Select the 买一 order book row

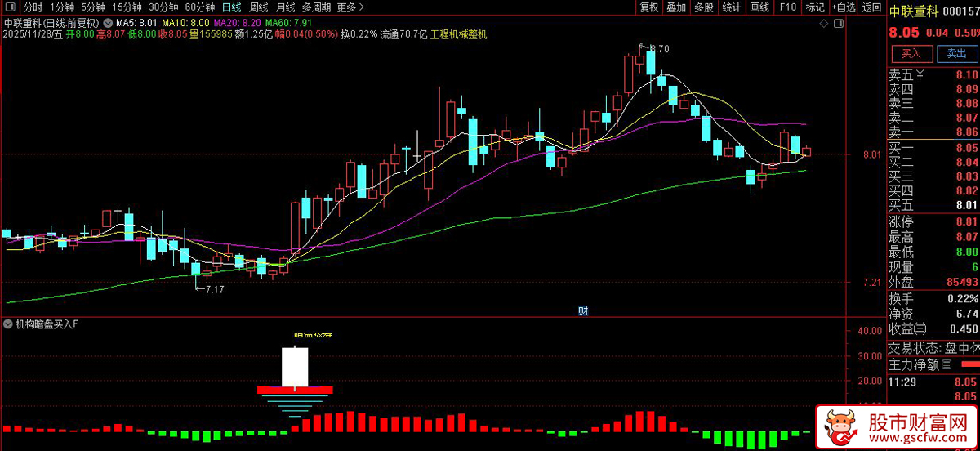click(933, 148)
